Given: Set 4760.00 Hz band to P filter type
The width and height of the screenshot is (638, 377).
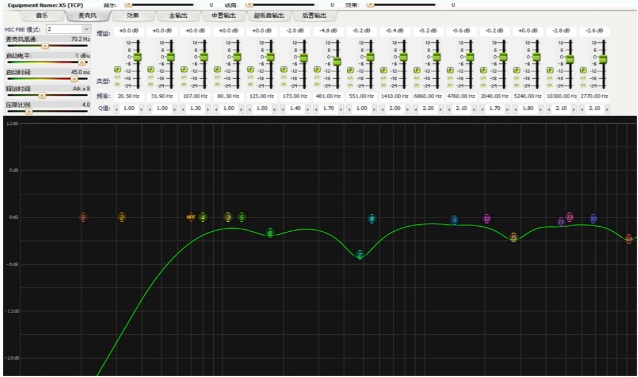Looking at the screenshot, I should coord(450,70).
